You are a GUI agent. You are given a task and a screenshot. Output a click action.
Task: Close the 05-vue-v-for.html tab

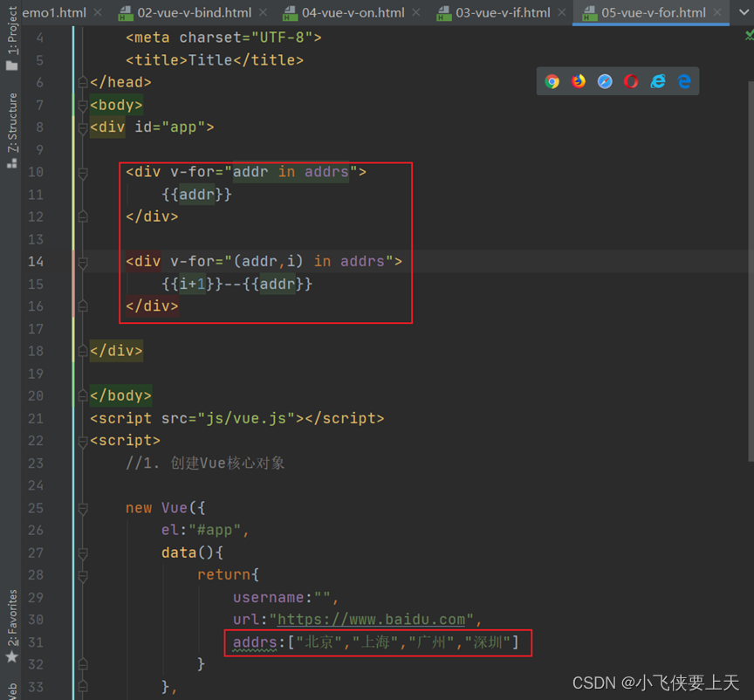(717, 13)
